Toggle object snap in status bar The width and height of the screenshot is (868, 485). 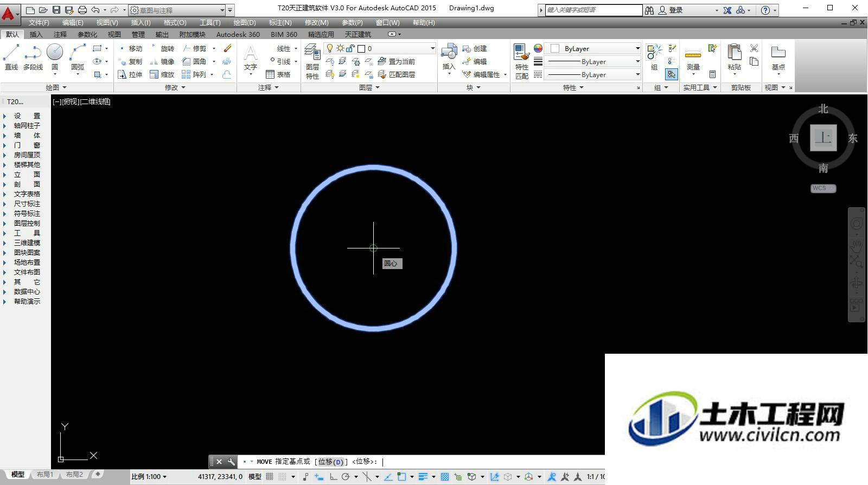pyautogui.click(x=402, y=477)
